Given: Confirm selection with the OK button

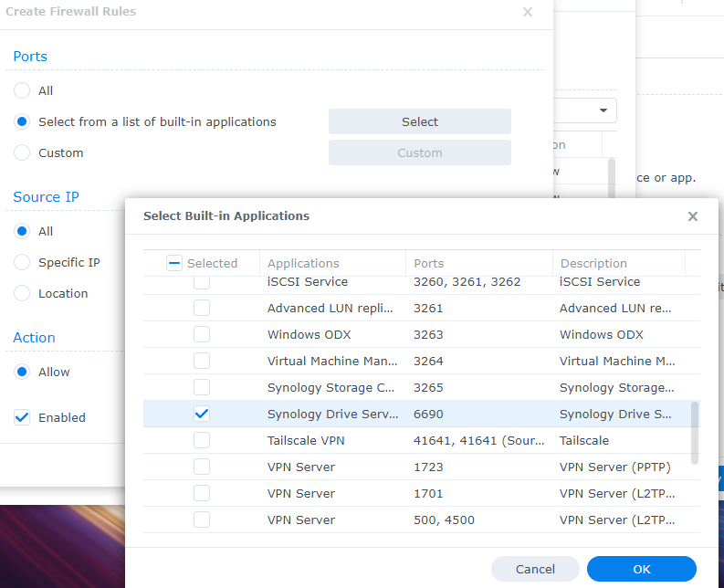Looking at the screenshot, I should point(641,569).
